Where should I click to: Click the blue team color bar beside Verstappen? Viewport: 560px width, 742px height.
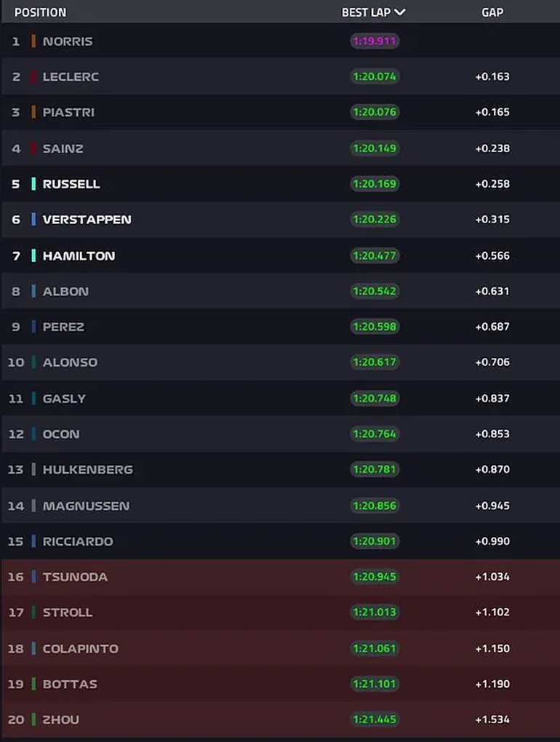(x=33, y=219)
